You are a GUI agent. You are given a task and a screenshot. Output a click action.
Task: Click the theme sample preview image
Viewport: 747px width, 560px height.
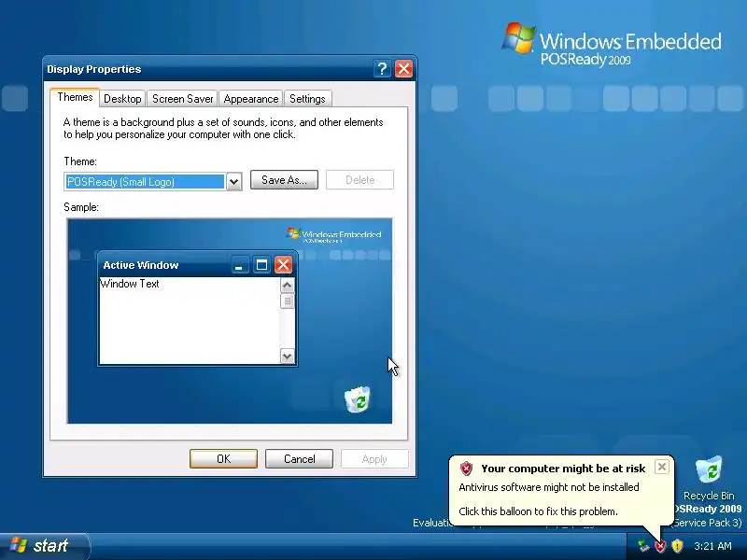pyautogui.click(x=230, y=321)
